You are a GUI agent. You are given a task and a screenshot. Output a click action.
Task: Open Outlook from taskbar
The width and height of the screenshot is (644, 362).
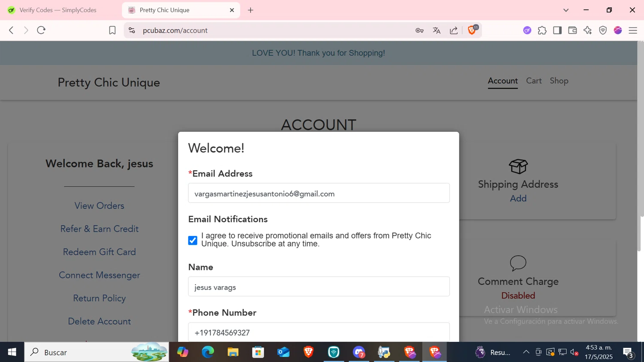pos(283,352)
